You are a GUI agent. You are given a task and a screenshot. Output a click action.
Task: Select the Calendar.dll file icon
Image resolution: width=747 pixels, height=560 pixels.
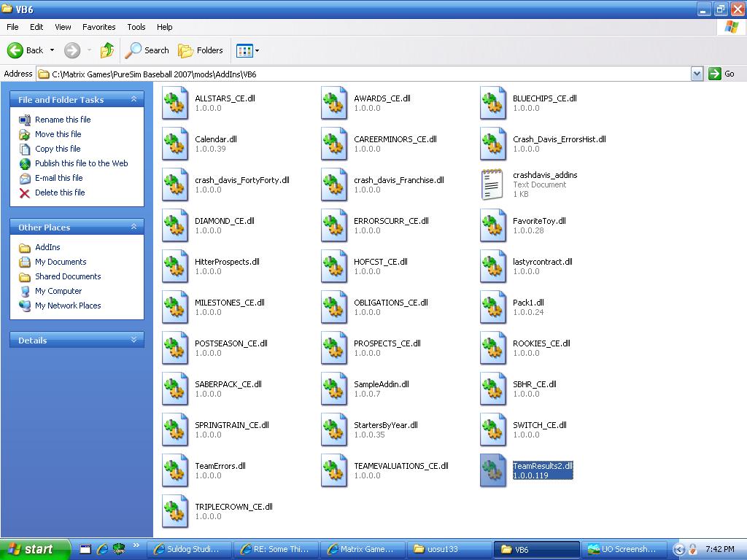click(x=175, y=144)
